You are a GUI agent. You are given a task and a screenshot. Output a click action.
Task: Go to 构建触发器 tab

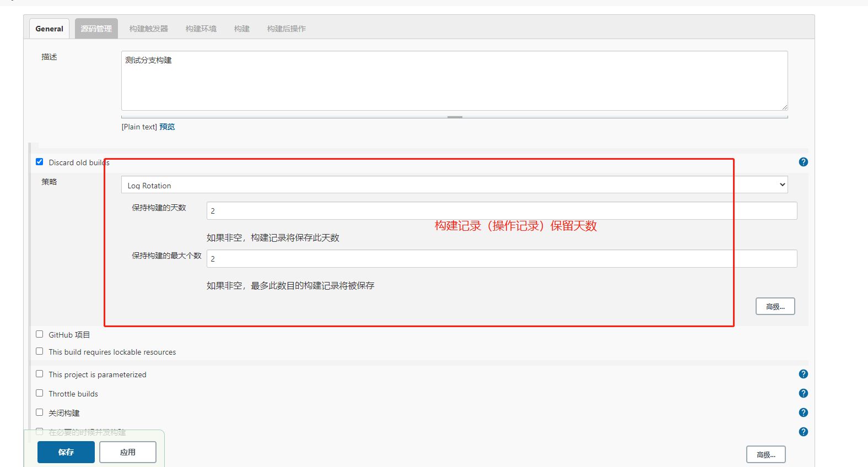[x=149, y=29]
